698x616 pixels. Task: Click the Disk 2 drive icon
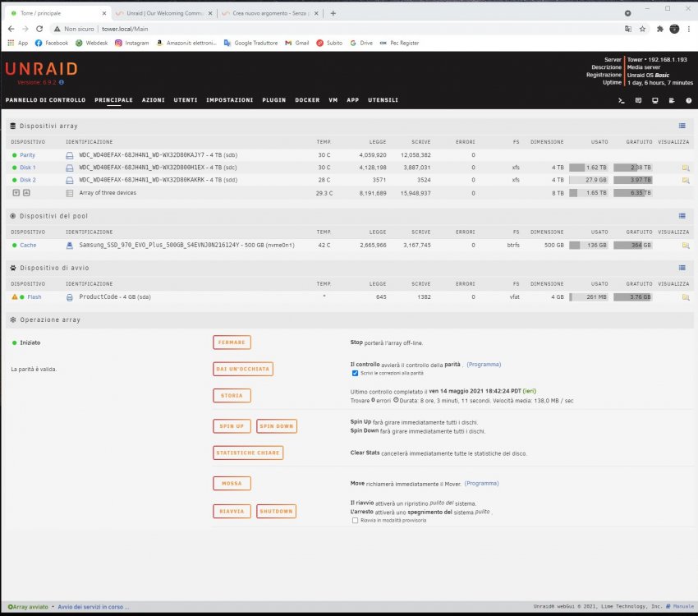(70, 180)
